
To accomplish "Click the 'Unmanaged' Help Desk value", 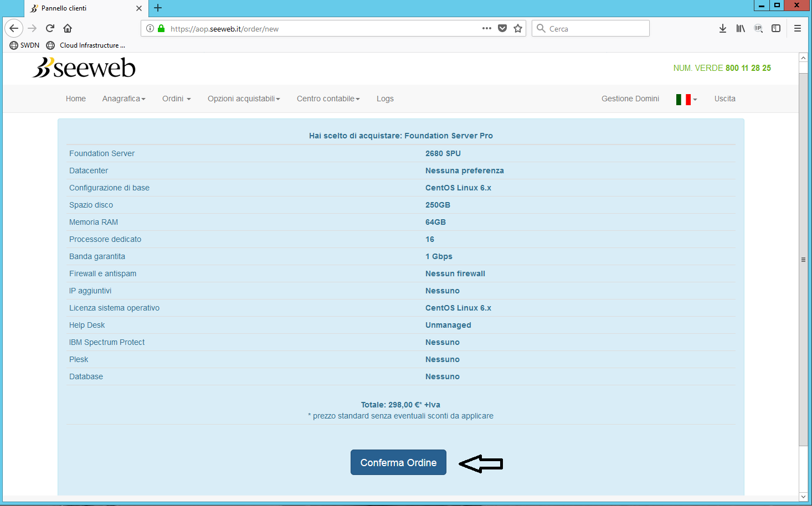I will click(448, 325).
